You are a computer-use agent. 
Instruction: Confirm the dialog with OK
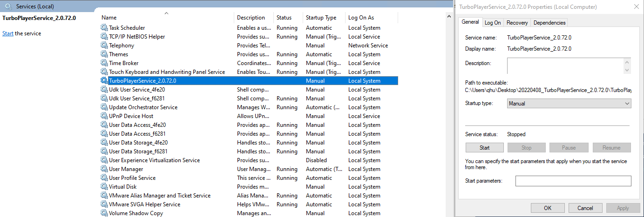[x=548, y=208]
